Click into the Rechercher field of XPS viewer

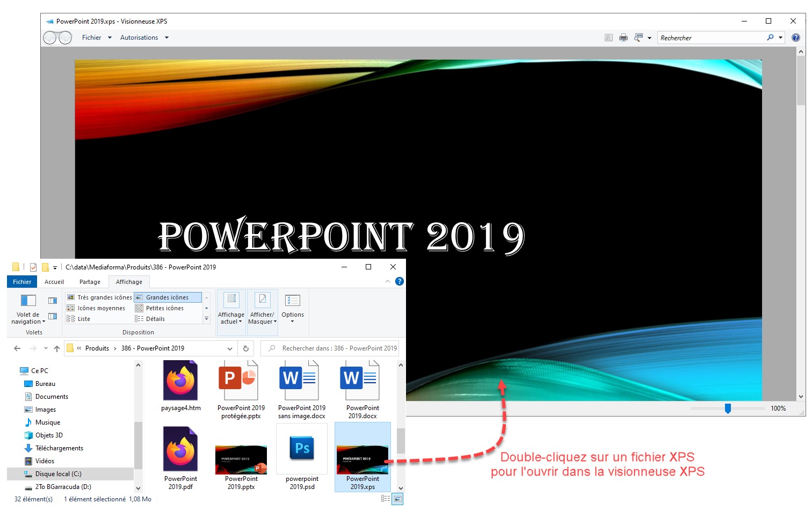[712, 38]
